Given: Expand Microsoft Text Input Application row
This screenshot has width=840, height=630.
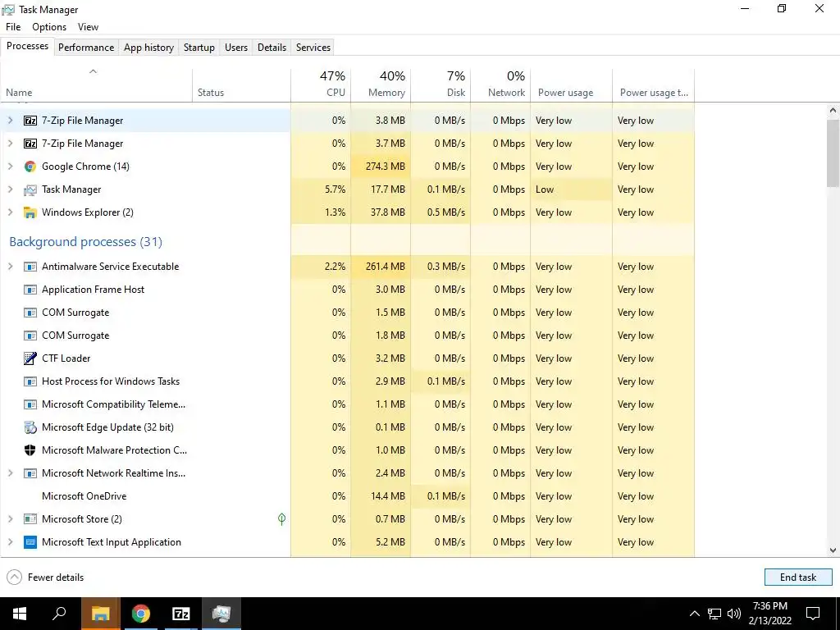Looking at the screenshot, I should (10, 542).
